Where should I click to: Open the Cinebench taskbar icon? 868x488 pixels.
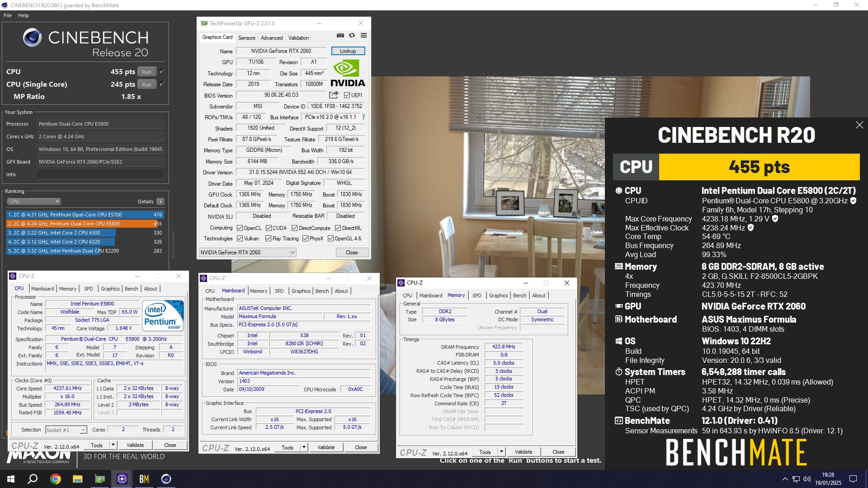166,479
